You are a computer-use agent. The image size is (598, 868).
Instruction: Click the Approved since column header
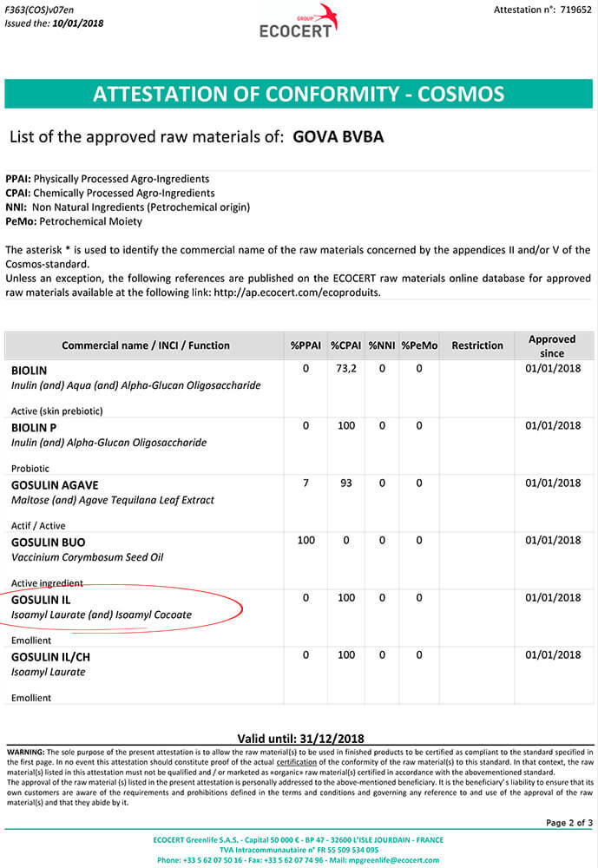552,345
